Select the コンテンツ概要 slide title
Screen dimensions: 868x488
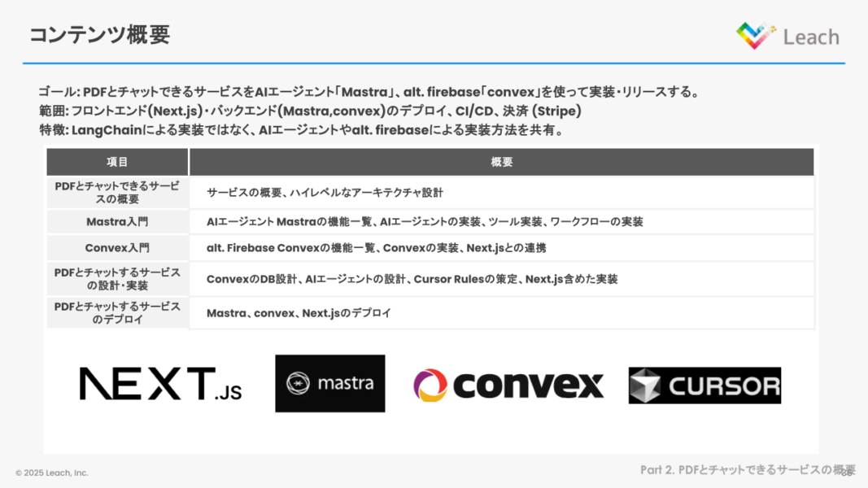tap(99, 35)
